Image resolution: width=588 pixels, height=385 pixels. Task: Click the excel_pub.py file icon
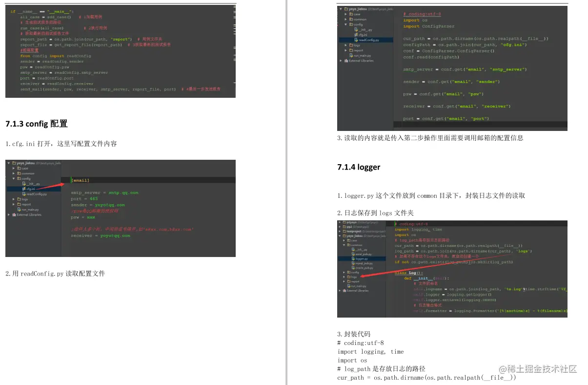coord(353,254)
